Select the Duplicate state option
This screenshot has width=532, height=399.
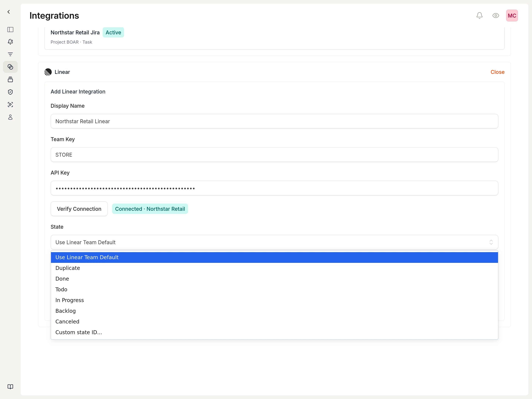point(274,268)
